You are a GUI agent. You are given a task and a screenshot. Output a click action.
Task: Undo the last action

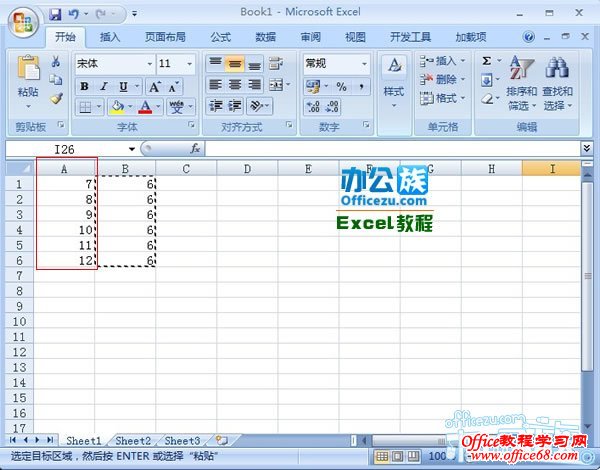73,14
